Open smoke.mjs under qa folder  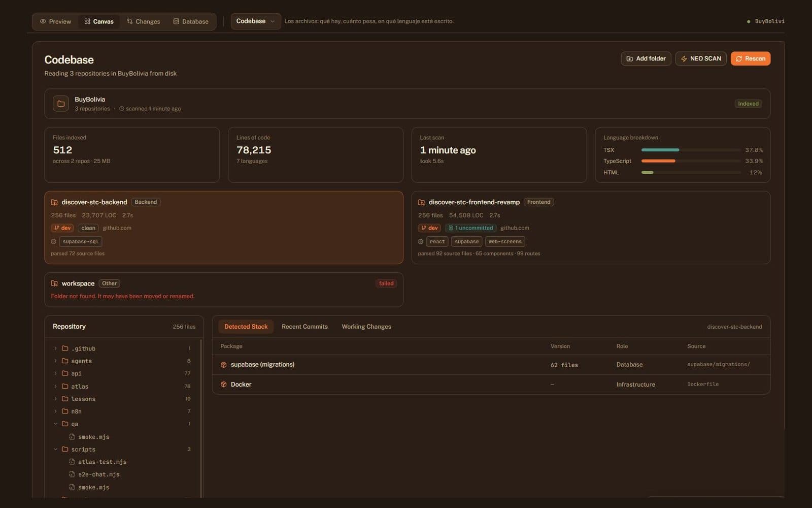(x=93, y=437)
